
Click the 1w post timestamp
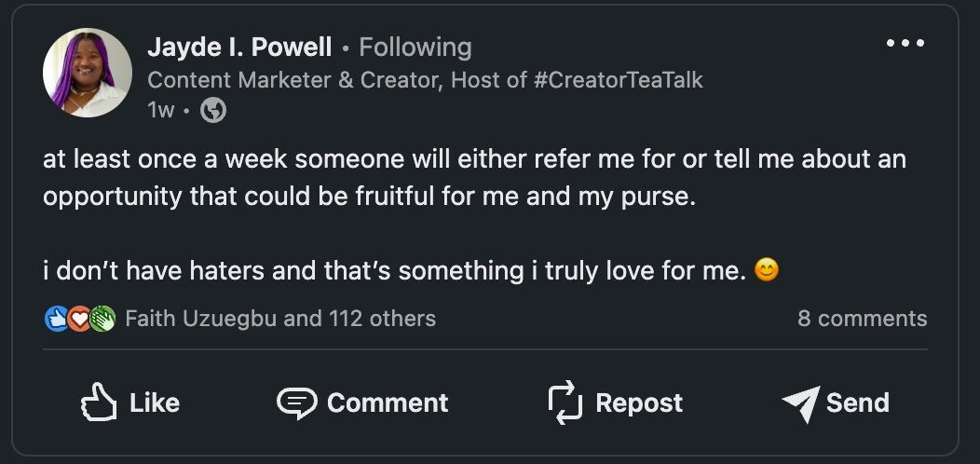pos(160,110)
